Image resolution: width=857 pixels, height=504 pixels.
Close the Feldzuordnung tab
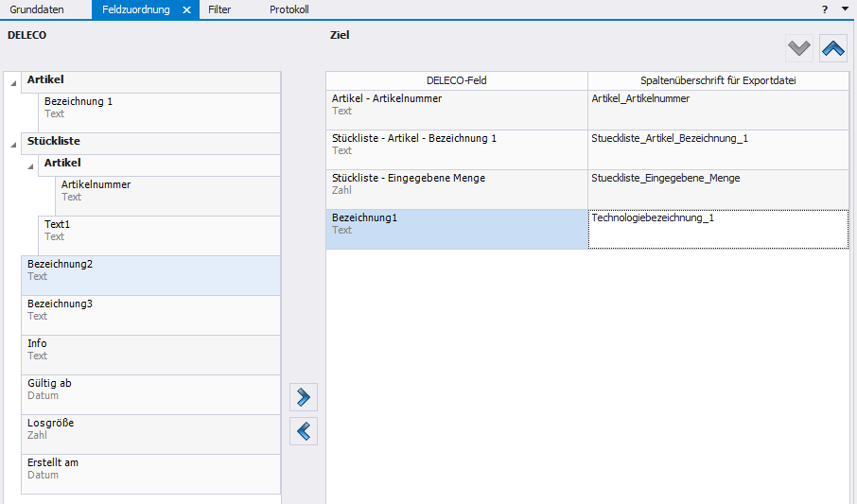(186, 9)
